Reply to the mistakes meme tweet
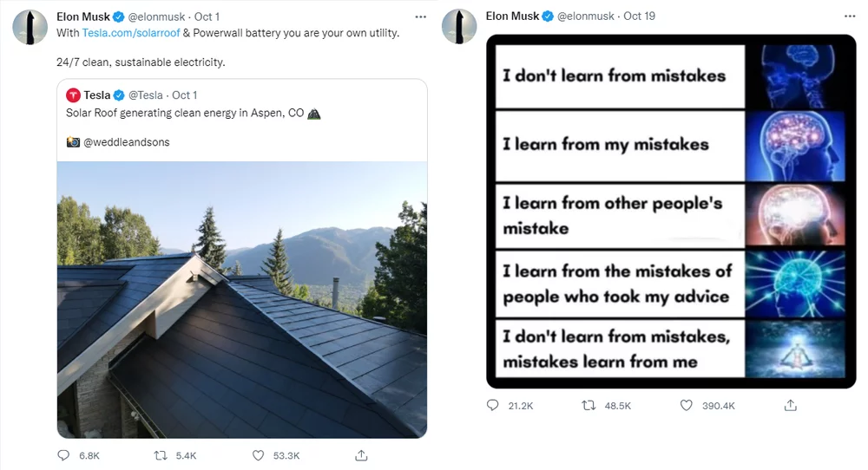The height and width of the screenshot is (470, 868). (493, 405)
